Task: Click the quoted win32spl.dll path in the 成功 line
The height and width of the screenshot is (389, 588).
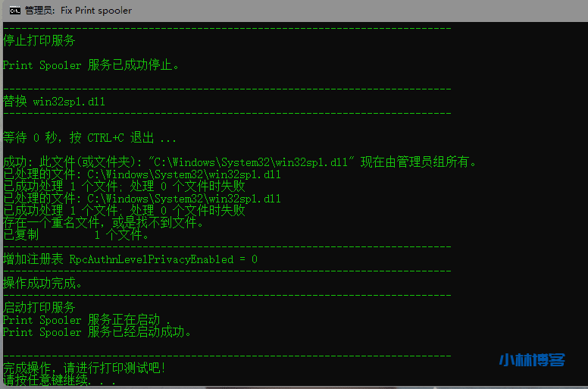Action: (251, 162)
